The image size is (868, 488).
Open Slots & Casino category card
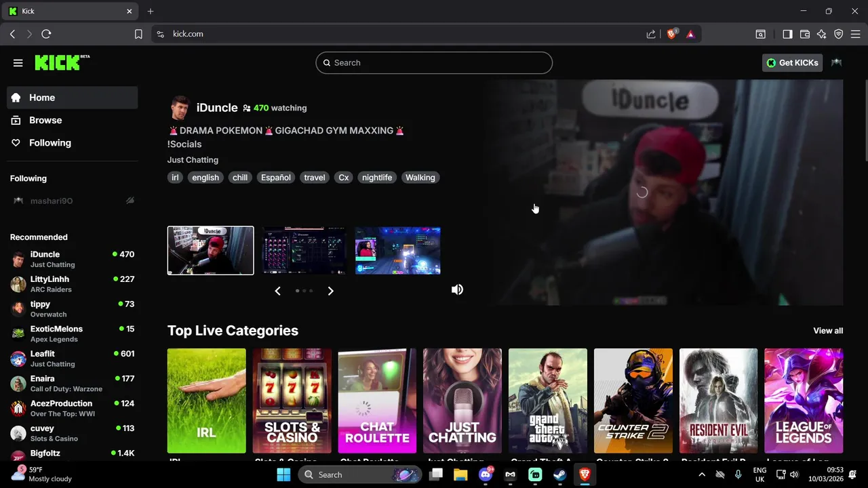pyautogui.click(x=292, y=401)
